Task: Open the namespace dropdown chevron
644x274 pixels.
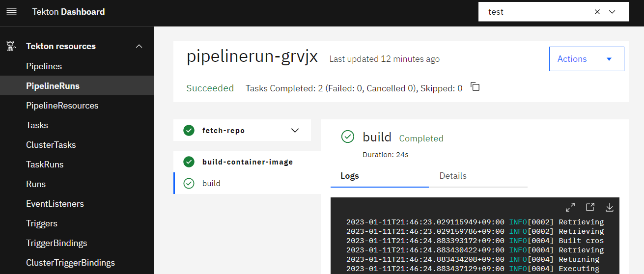Action: coord(612,12)
